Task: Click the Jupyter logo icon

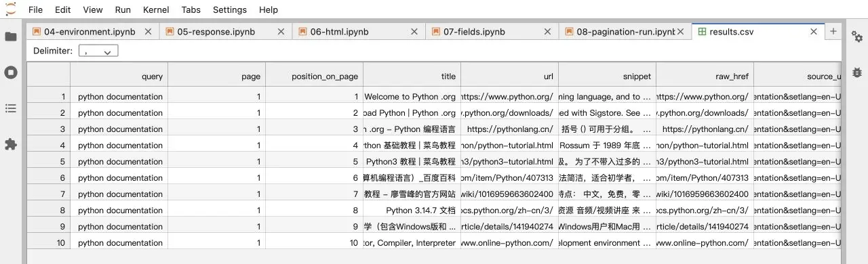Action: [10, 9]
